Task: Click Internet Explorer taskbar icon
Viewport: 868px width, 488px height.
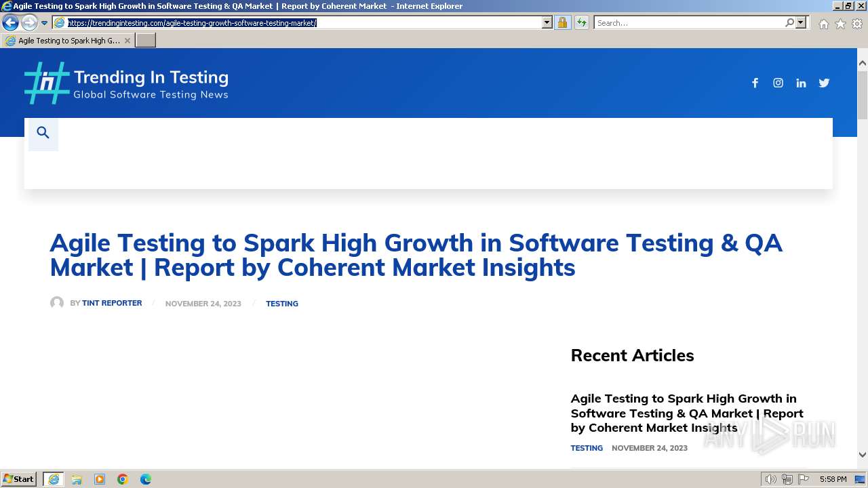Action: (54, 479)
